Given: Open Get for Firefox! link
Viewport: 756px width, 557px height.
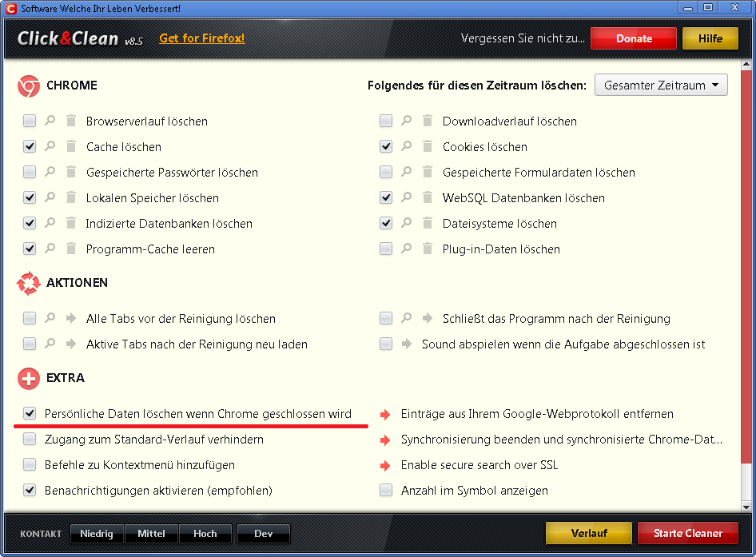Looking at the screenshot, I should click(202, 38).
